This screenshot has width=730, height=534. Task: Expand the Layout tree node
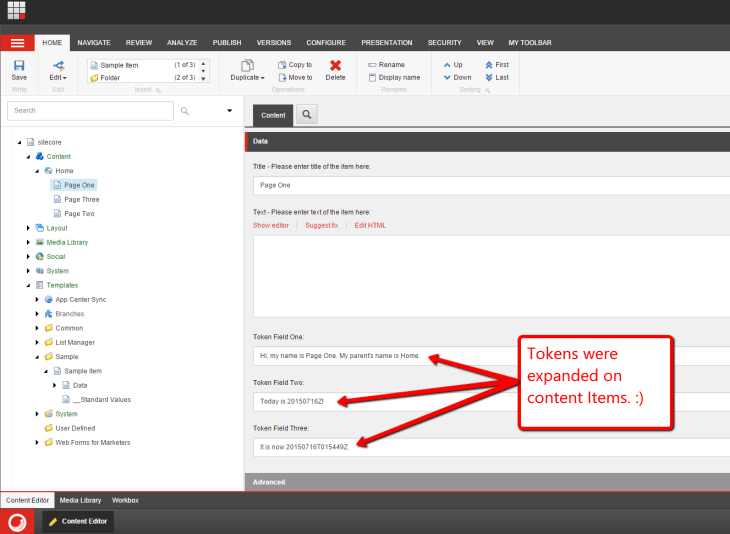(29, 228)
